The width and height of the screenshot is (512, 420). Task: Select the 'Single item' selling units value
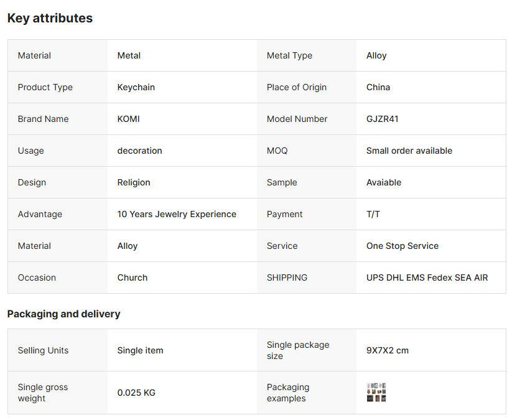point(140,350)
